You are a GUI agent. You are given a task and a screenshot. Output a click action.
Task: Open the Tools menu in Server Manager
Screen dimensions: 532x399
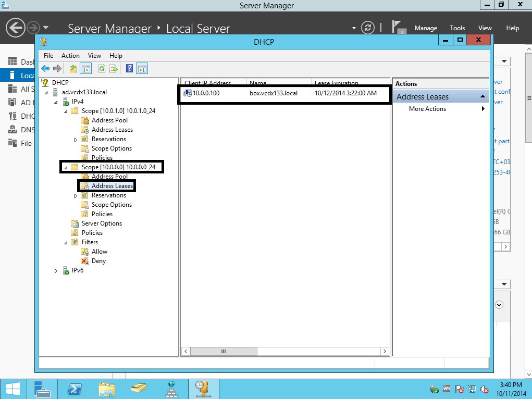click(457, 28)
